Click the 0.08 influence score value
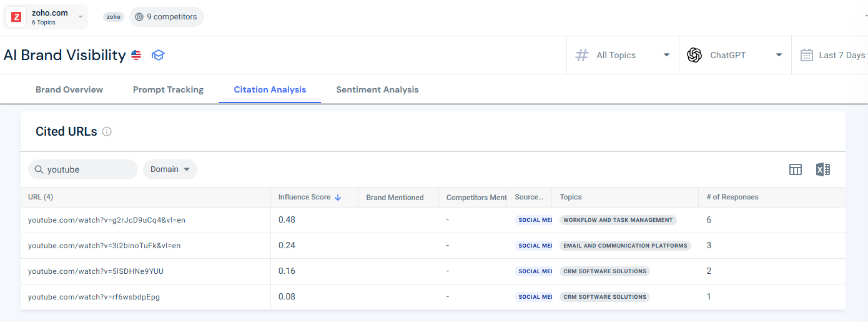 (287, 297)
